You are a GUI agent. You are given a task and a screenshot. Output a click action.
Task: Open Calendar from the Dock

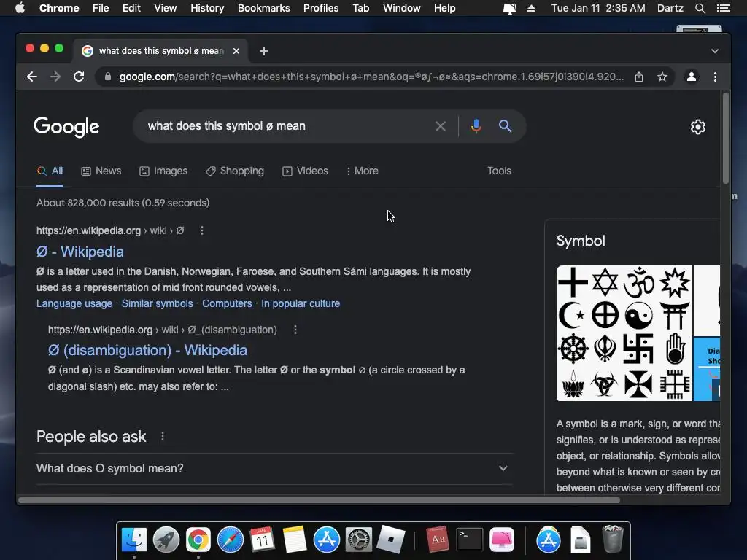point(262,540)
